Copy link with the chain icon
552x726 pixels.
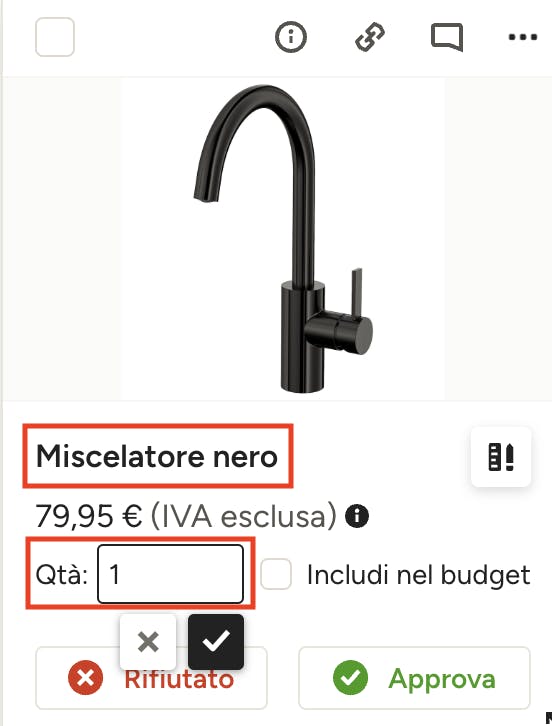369,37
